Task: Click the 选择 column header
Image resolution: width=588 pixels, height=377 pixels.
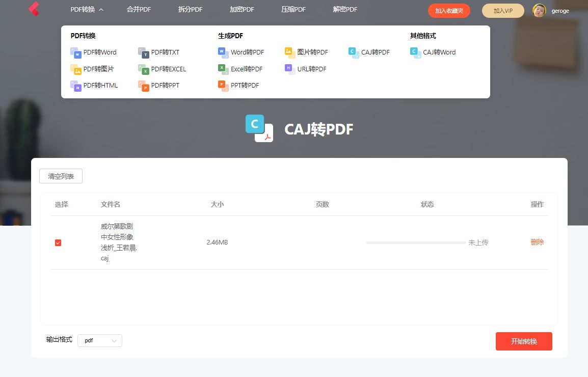Action: pos(62,204)
